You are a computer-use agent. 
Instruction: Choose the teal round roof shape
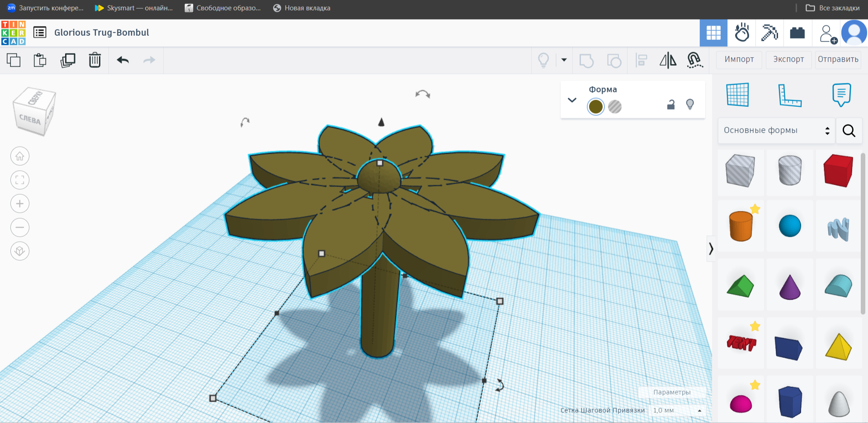point(838,286)
